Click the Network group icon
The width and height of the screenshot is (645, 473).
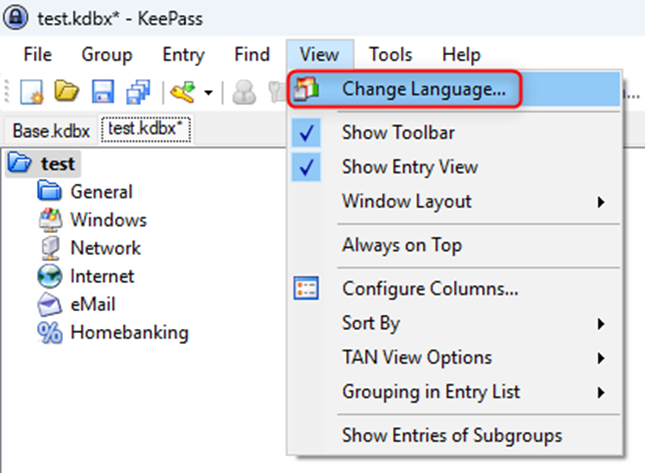pos(50,247)
